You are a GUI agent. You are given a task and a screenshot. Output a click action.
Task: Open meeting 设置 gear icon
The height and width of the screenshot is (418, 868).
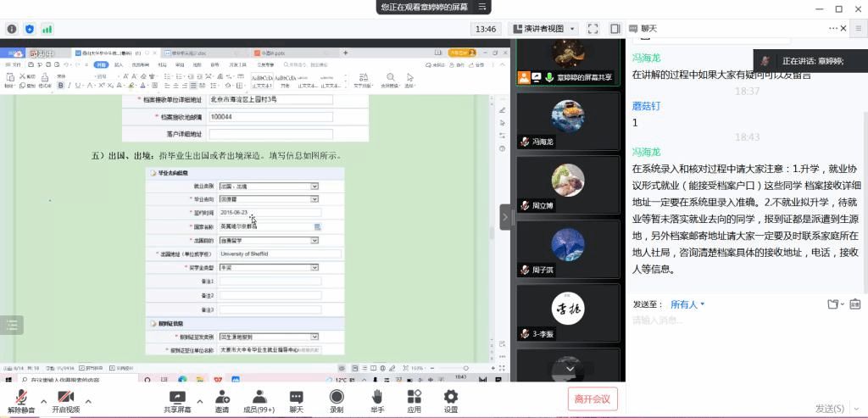click(451, 397)
